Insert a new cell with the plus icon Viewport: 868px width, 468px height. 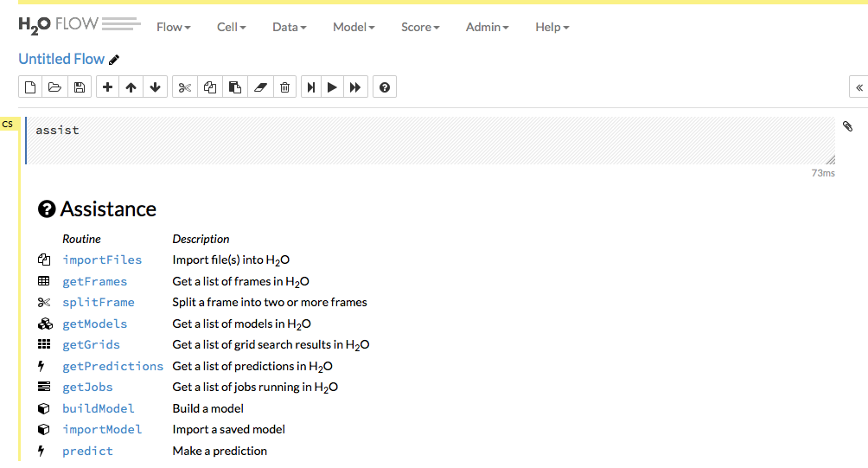coord(107,87)
